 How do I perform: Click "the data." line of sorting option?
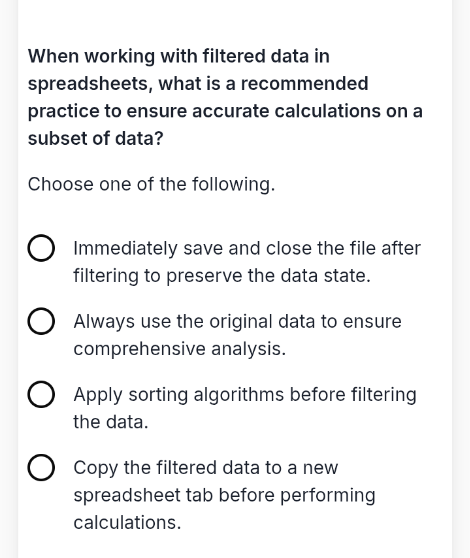click(x=111, y=422)
